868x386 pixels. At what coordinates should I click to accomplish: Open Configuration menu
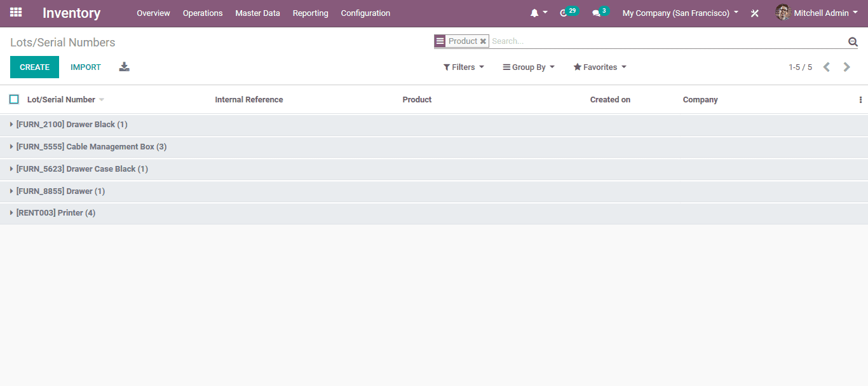click(365, 13)
